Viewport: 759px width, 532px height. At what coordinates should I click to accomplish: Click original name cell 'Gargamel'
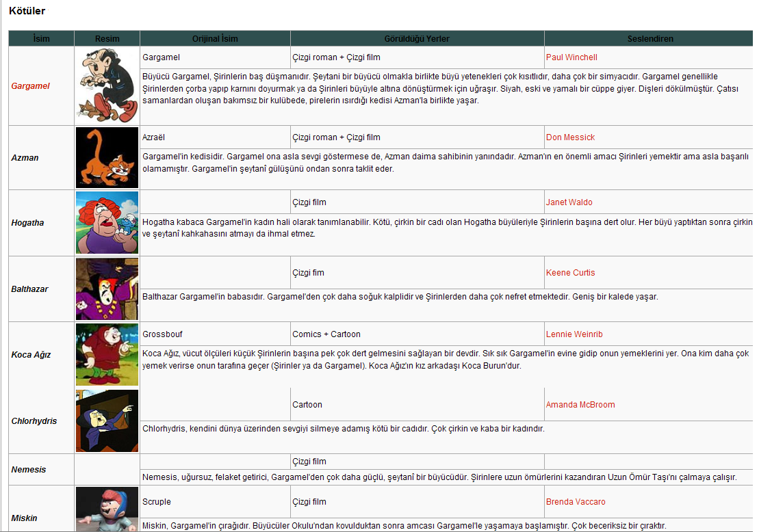click(215, 57)
